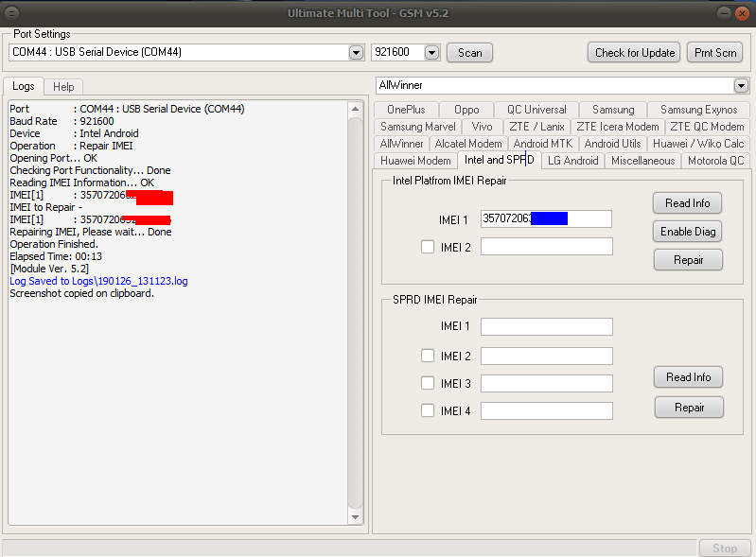Switch to the Help tab
The height and width of the screenshot is (557, 756).
click(x=63, y=87)
